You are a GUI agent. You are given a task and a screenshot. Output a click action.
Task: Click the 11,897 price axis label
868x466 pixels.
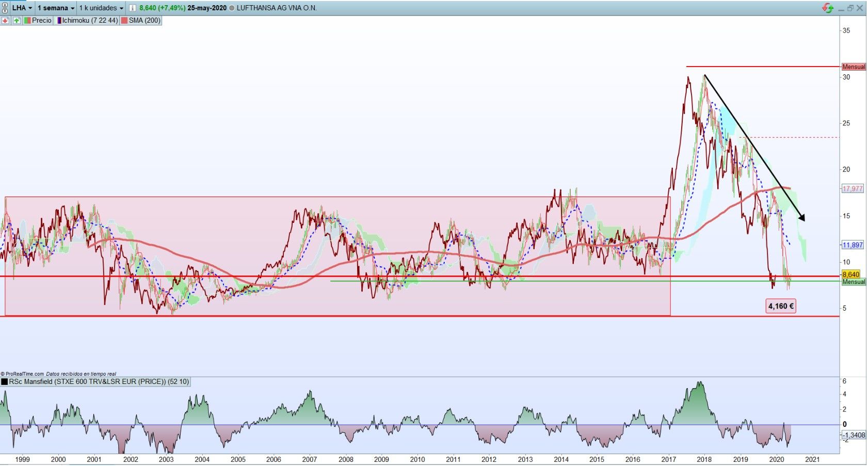(853, 245)
